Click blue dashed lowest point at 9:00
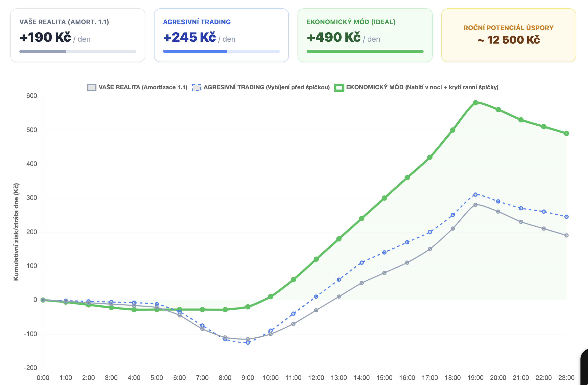This screenshot has width=588, height=385. (x=248, y=343)
